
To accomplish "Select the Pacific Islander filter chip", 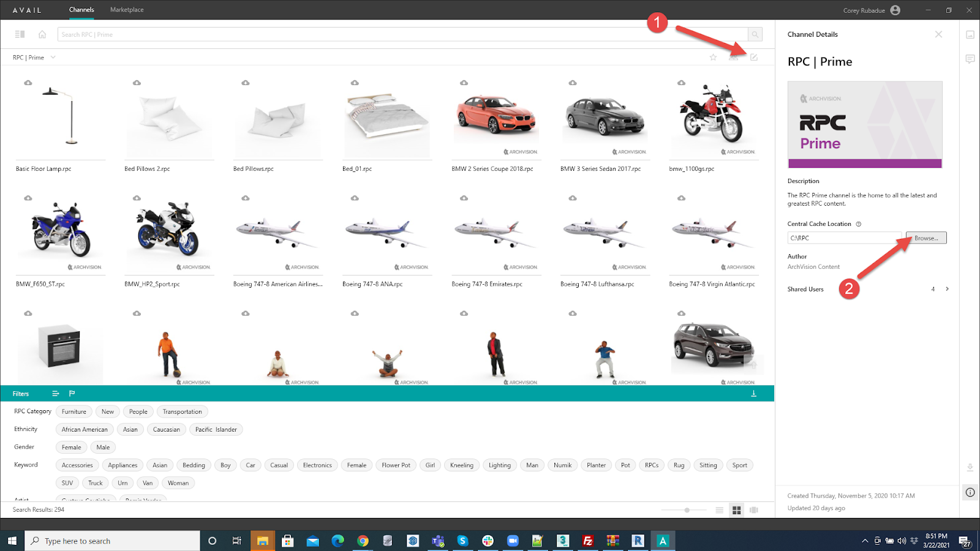I will [x=216, y=429].
